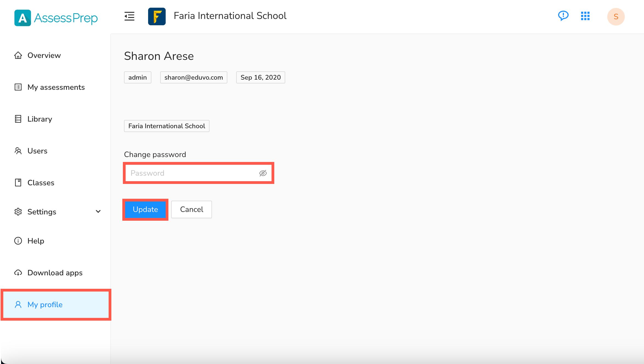Screen dimensions: 644x364
Task: Click the AssessPrep logo icon
Action: click(22, 18)
